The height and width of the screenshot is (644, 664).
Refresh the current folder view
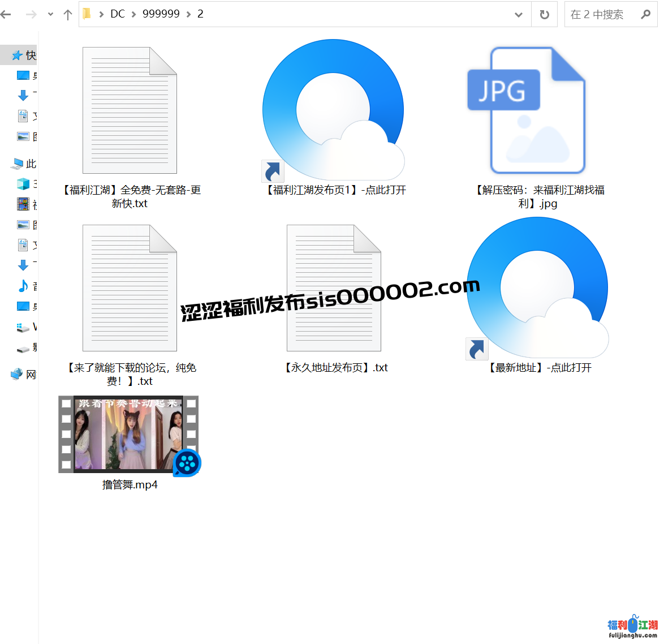coord(544,15)
